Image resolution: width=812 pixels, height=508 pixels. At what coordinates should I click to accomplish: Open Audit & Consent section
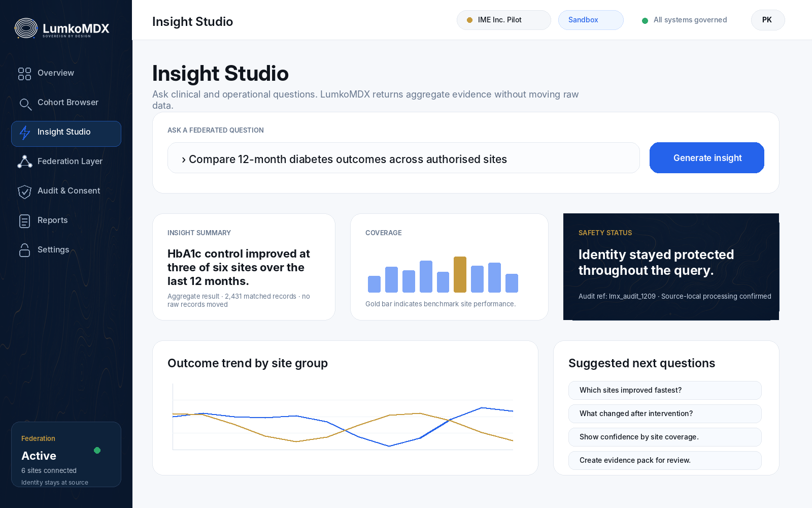(x=66, y=191)
